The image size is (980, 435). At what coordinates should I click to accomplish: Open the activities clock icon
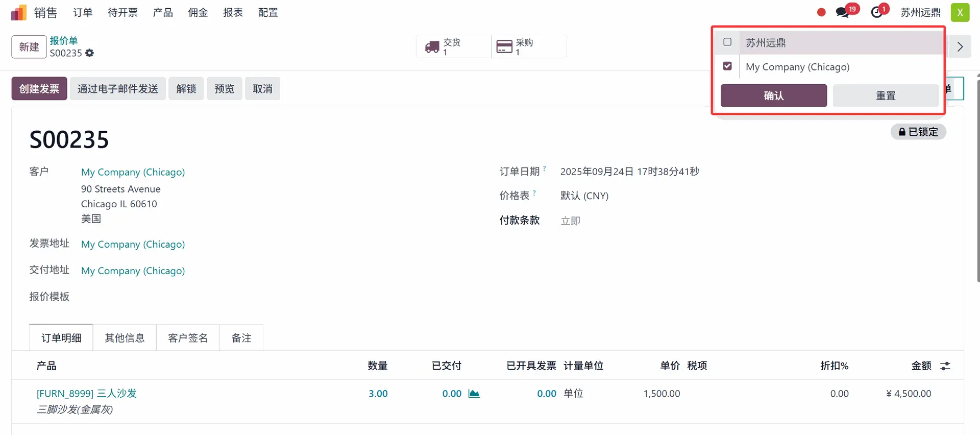click(x=876, y=12)
